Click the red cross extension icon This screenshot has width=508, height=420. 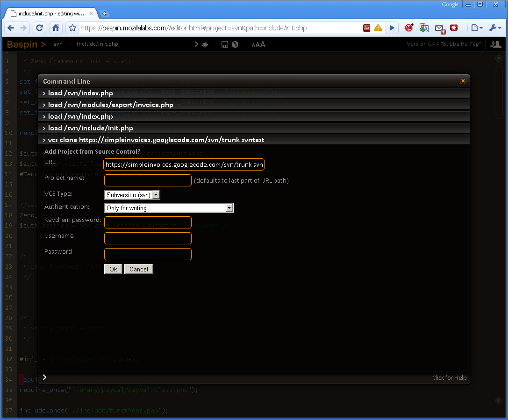click(x=454, y=28)
